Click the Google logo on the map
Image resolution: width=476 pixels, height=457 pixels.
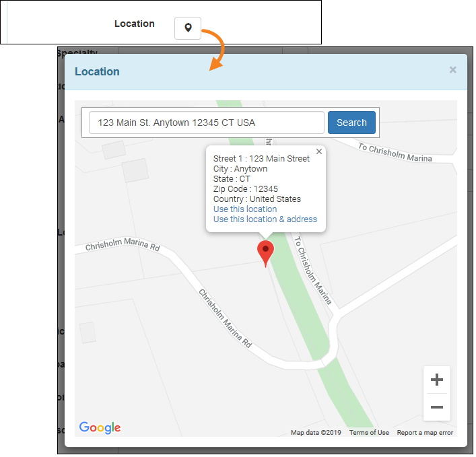(100, 427)
